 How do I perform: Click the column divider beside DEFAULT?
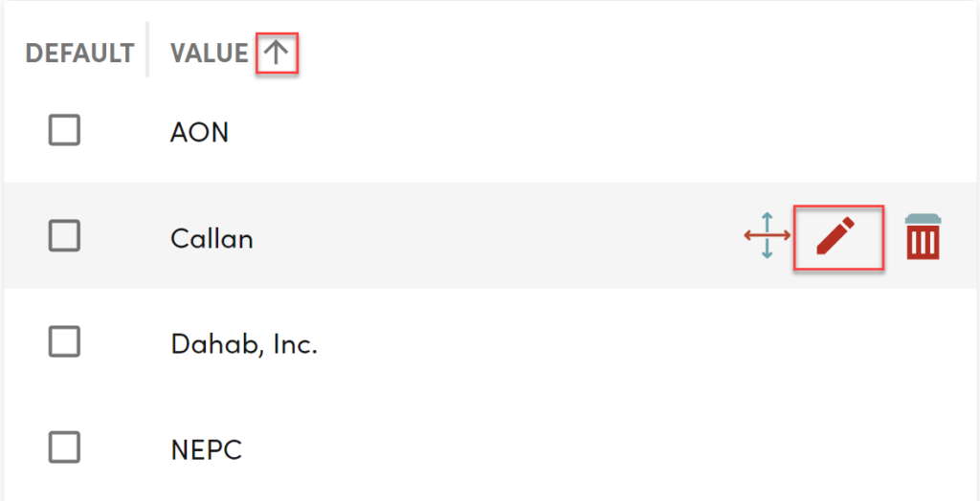(147, 50)
